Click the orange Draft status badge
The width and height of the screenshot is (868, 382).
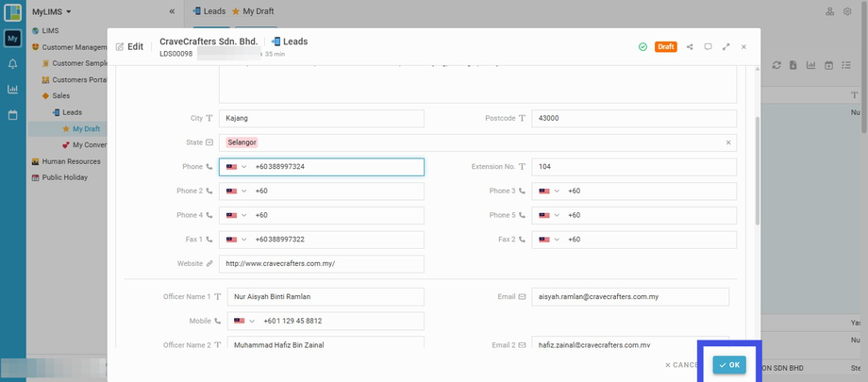(665, 46)
